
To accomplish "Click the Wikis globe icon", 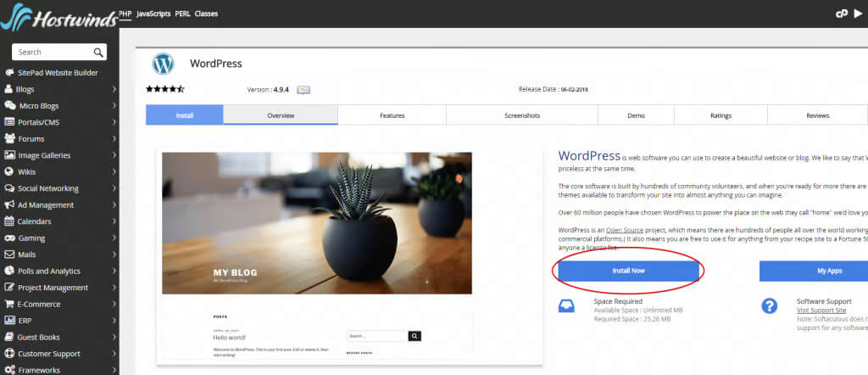I will point(8,171).
